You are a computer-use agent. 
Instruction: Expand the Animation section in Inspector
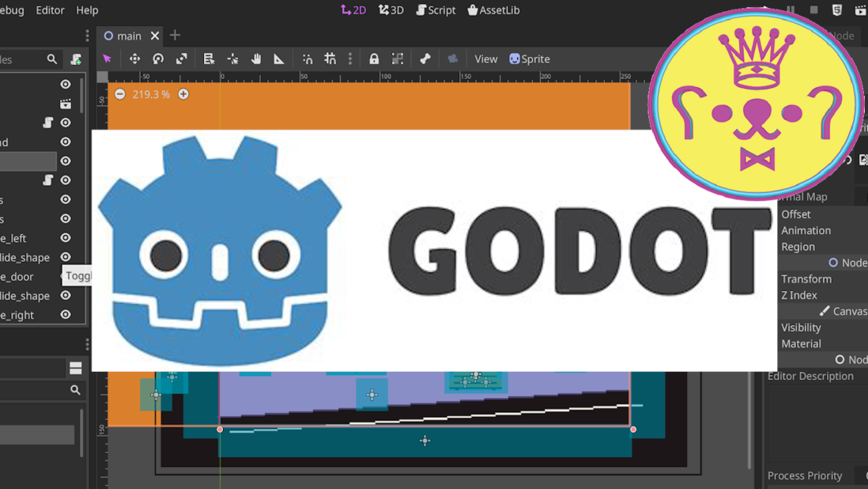[x=806, y=230]
